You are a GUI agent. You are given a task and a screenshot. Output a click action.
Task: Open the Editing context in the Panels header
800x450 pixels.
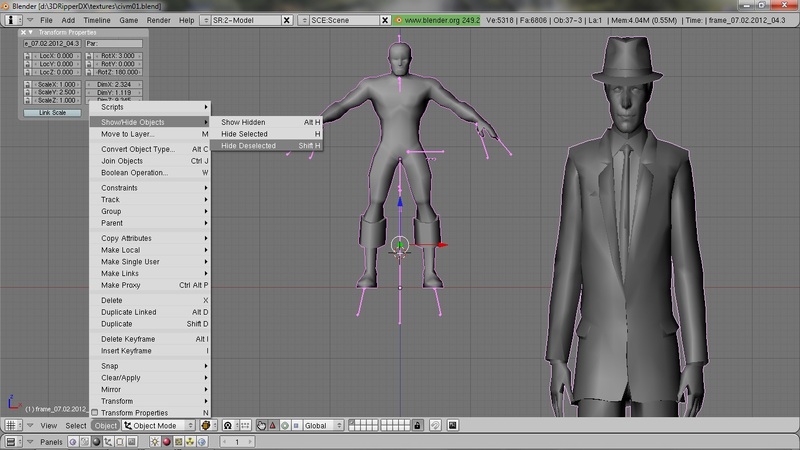(120, 442)
